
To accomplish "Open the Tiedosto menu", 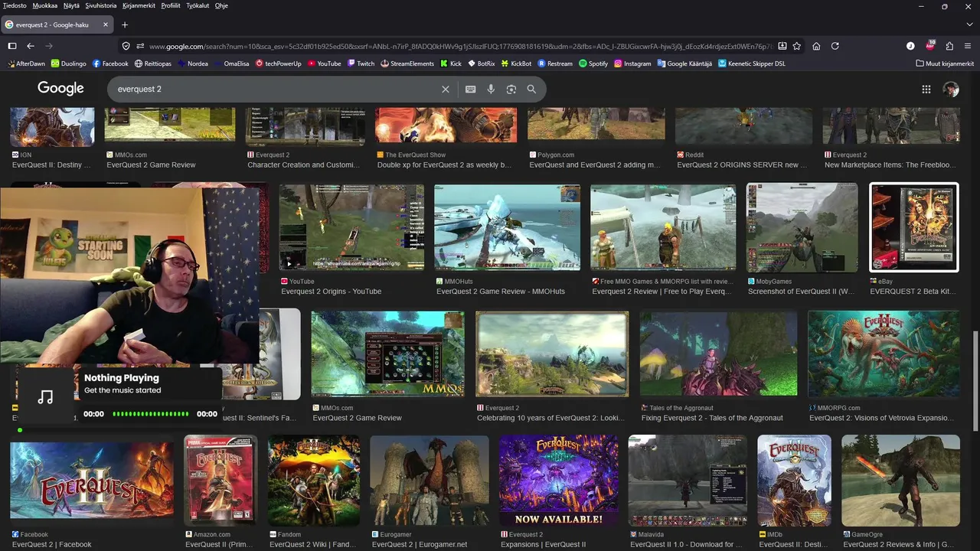I will point(15,5).
